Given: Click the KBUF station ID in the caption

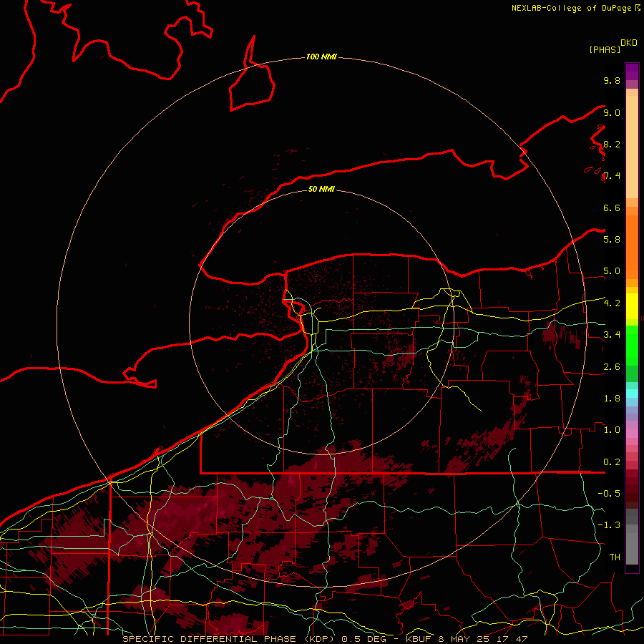Looking at the screenshot, I should pyautogui.click(x=419, y=639).
